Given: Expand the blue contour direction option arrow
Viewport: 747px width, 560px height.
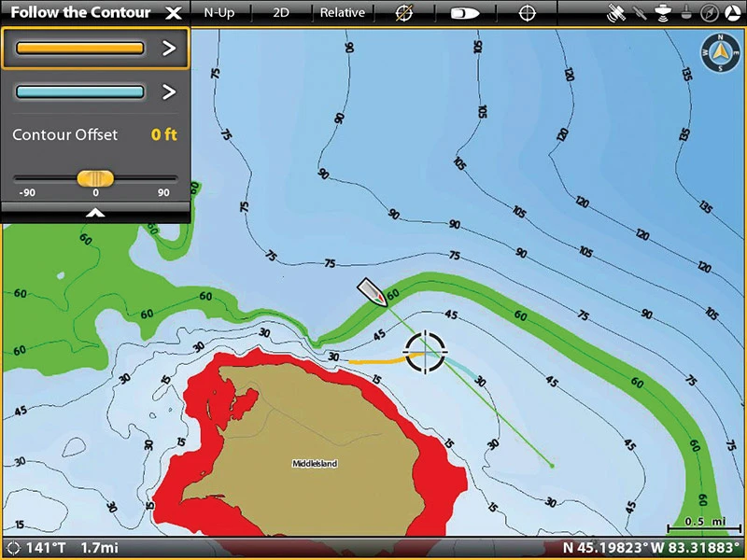Looking at the screenshot, I should (x=169, y=91).
